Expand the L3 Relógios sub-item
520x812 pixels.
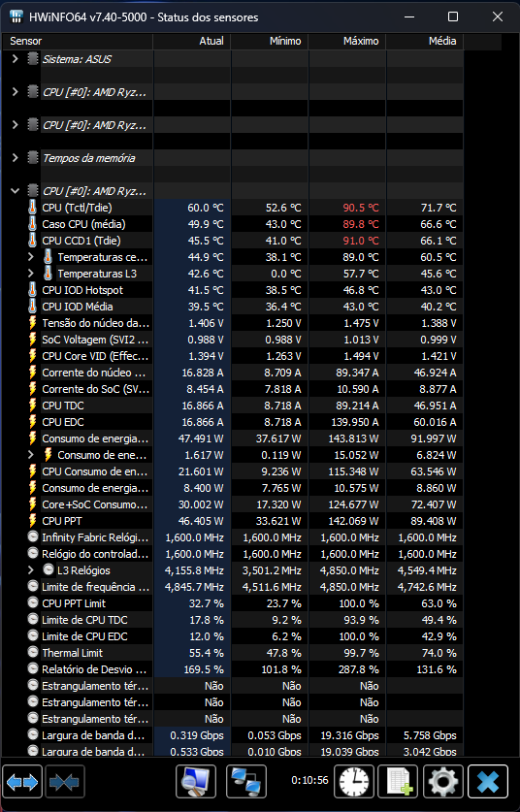pyautogui.click(x=30, y=570)
